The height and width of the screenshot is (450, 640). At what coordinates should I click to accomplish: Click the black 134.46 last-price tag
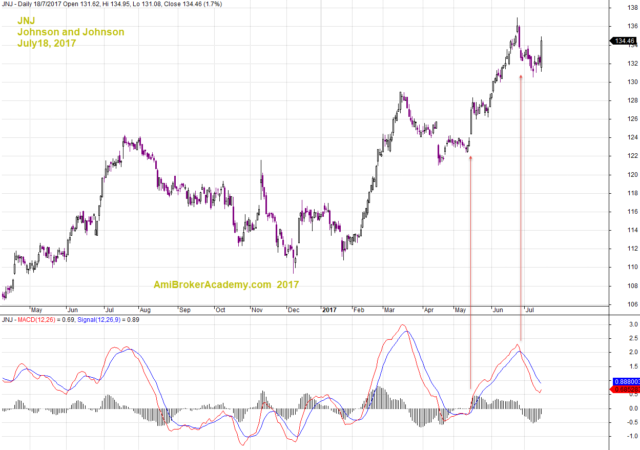(x=623, y=41)
